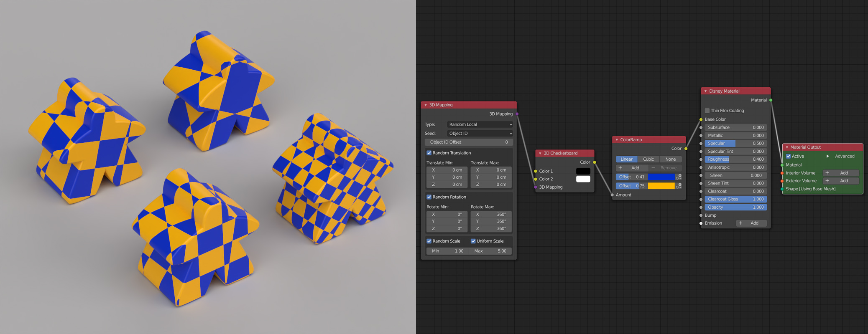Click the Object ID Offset field

tap(469, 142)
